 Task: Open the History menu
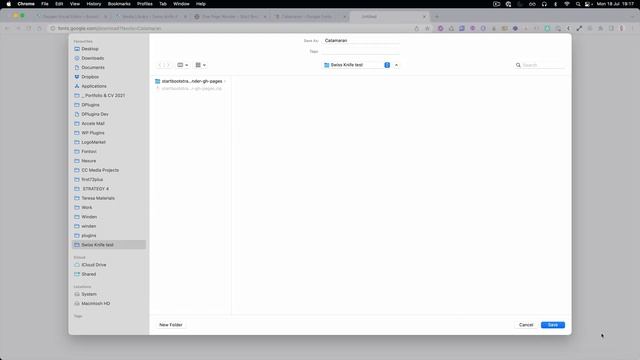pyautogui.click(x=94, y=4)
